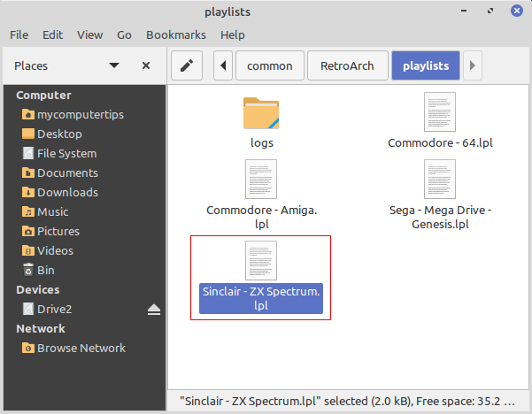532x414 pixels.
Task: Open the Bin in the sidebar
Action: point(46,270)
